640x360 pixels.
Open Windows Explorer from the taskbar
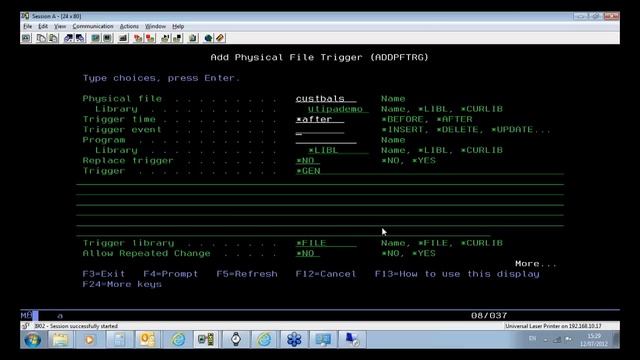tap(60, 340)
